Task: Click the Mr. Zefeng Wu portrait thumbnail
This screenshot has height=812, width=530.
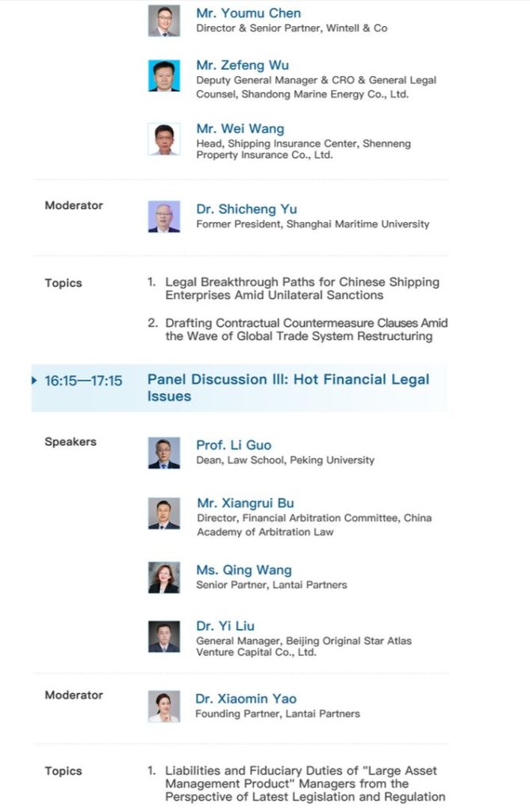Action: 164,75
